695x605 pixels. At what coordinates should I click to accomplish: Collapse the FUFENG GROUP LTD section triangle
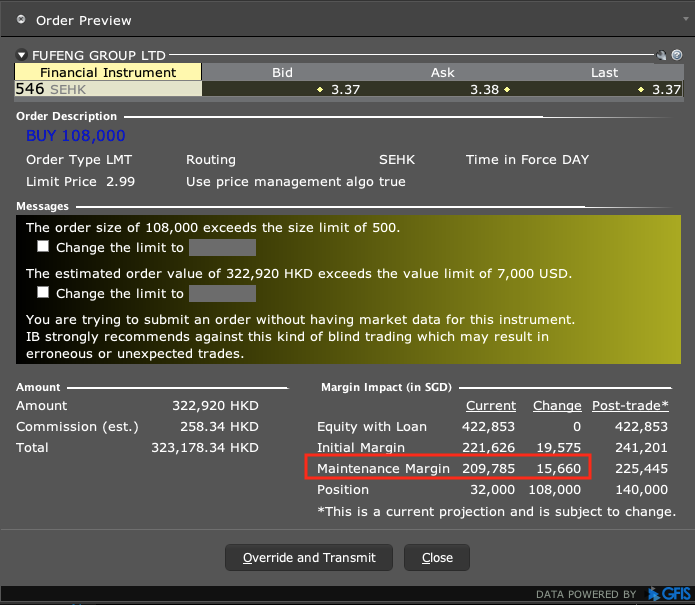tap(21, 55)
